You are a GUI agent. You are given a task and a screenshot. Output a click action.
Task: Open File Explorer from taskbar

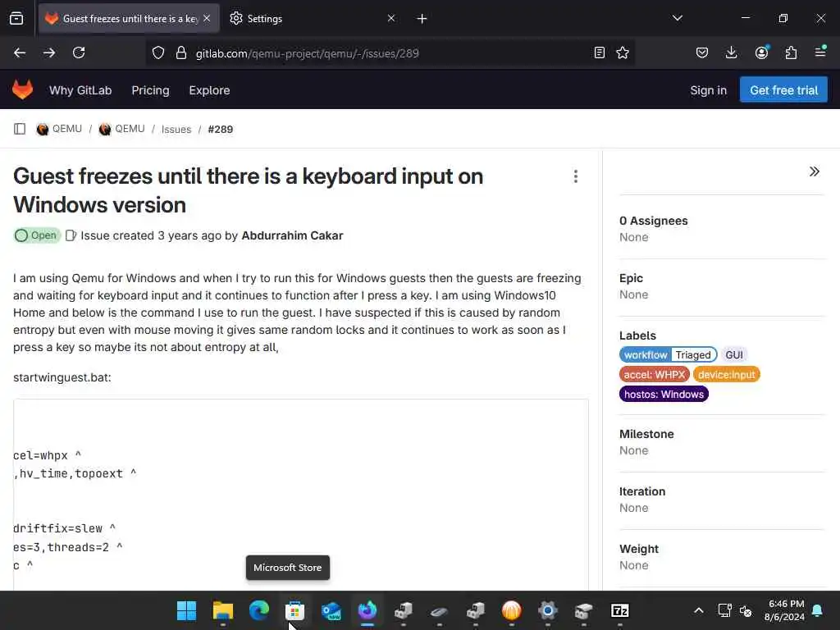tap(223, 610)
